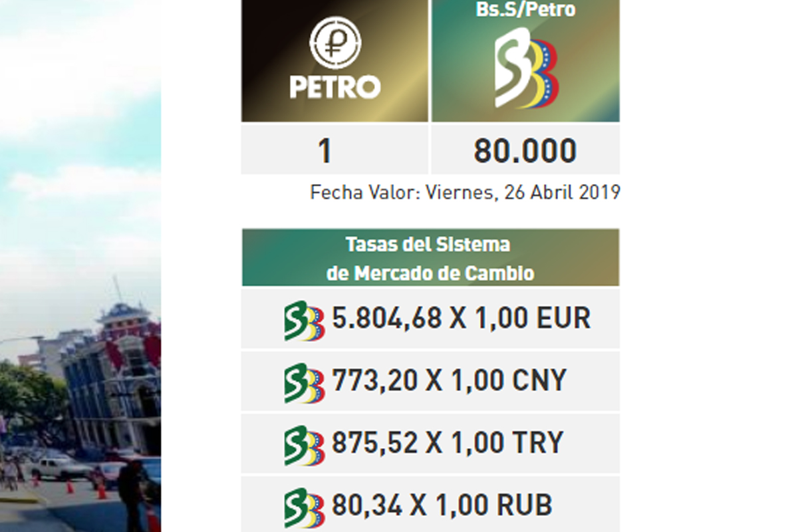798x532 pixels.
Task: Click the Petro quantity value 1
Action: pos(325,151)
